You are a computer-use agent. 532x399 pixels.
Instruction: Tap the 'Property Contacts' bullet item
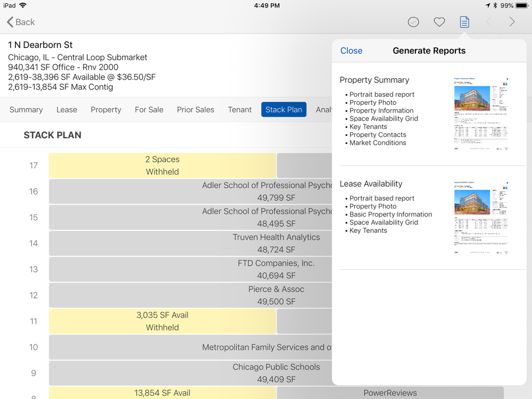(x=378, y=135)
